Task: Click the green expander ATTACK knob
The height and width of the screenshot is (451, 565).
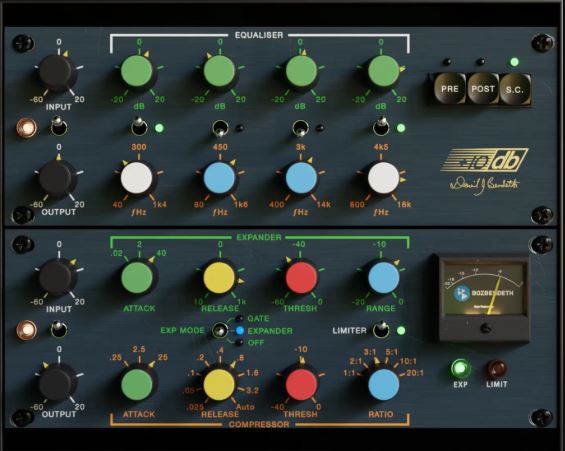Action: coord(137,278)
